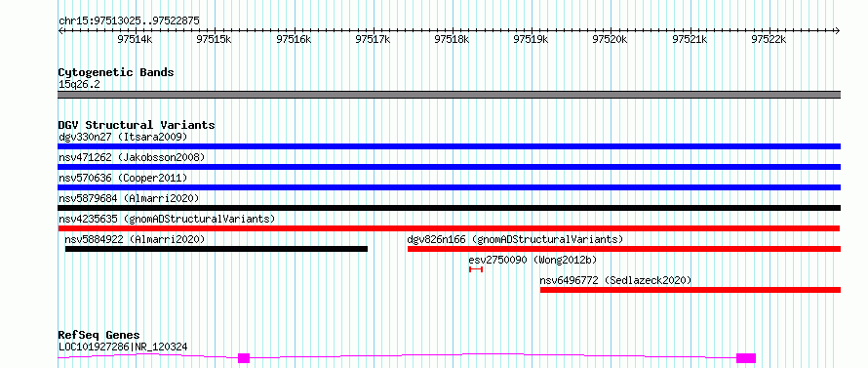Click the LOC101927286|NR_120324 gene label

123,347
